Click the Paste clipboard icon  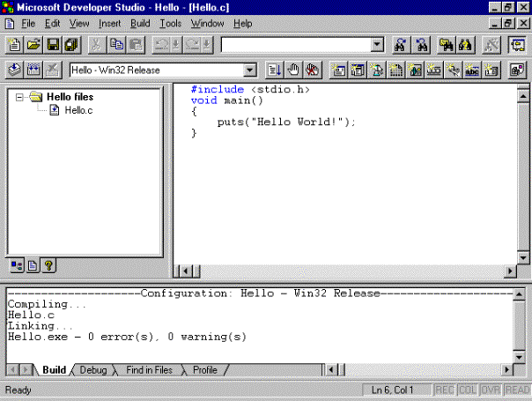(135, 44)
